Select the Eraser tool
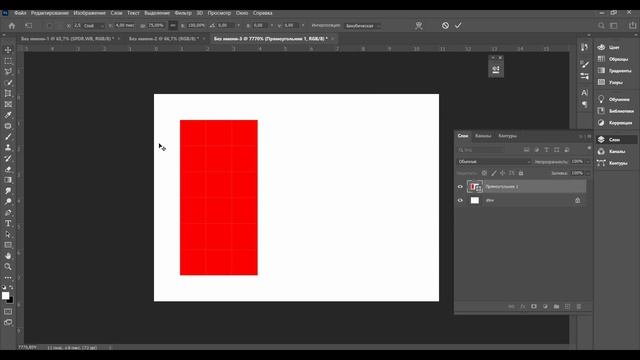Image resolution: width=640 pixels, height=360 pixels. coord(8,169)
